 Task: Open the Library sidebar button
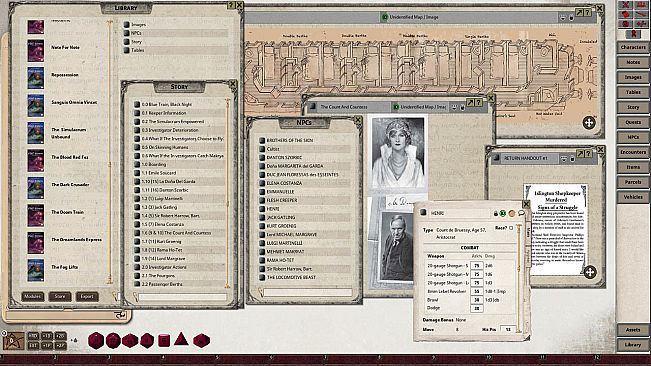633,344
